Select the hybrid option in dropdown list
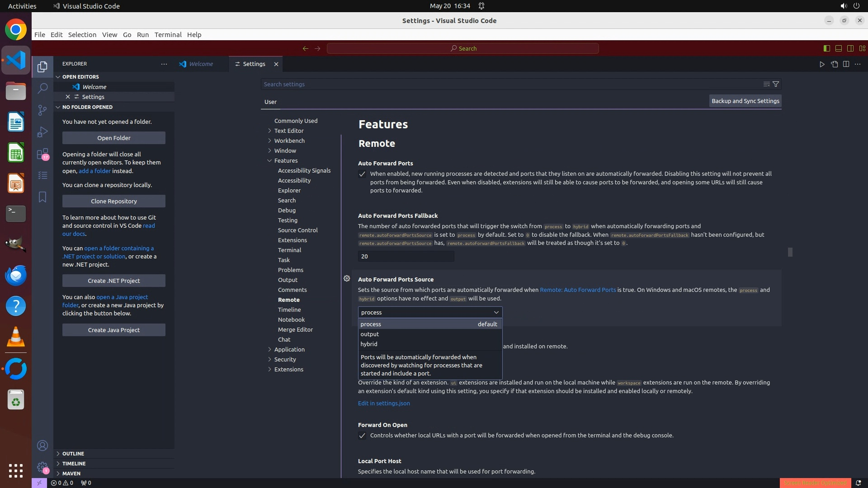The height and width of the screenshot is (488, 868). click(369, 344)
